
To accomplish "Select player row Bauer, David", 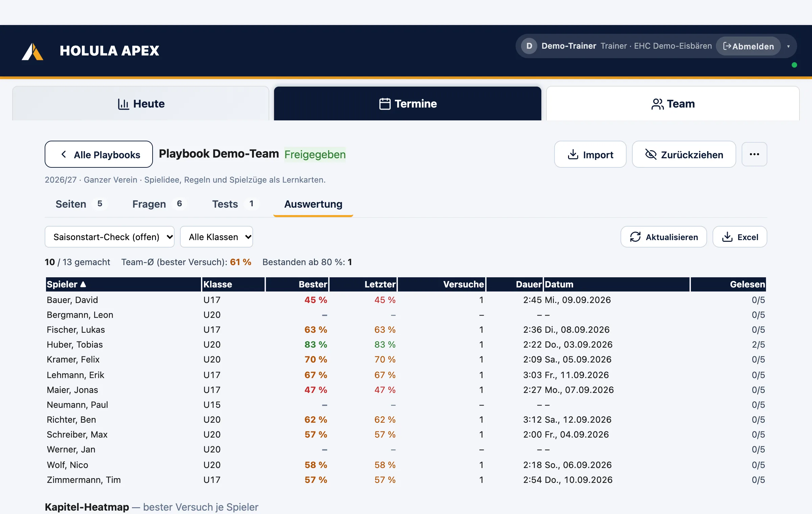I will pyautogui.click(x=406, y=300).
